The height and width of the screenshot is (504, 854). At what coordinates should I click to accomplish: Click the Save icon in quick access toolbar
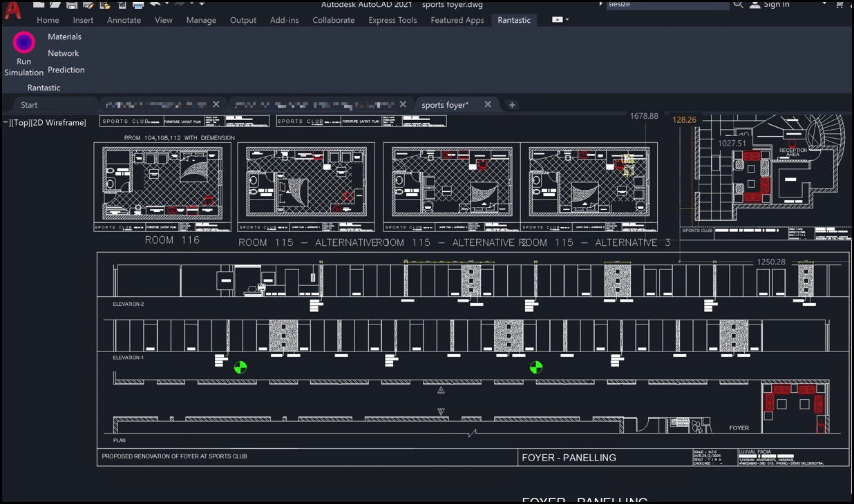pyautogui.click(x=72, y=5)
